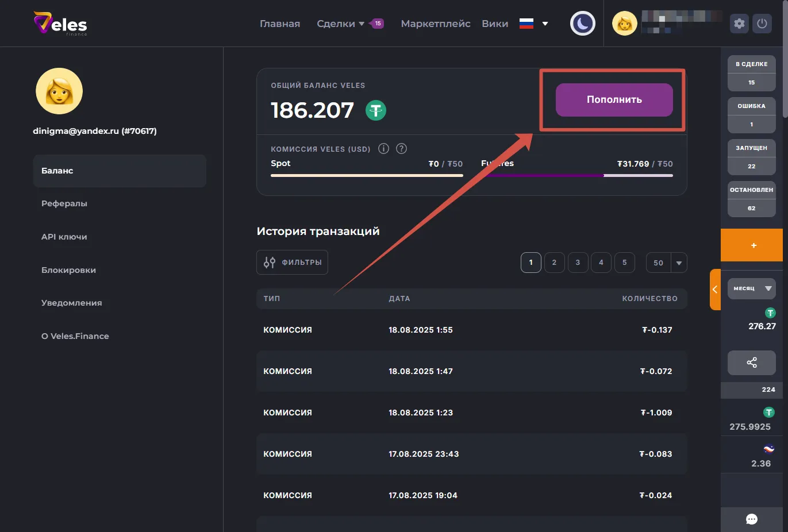Image resolution: width=788 pixels, height=532 pixels.
Task: Collapse the right panel with orange arrow
Action: click(715, 290)
